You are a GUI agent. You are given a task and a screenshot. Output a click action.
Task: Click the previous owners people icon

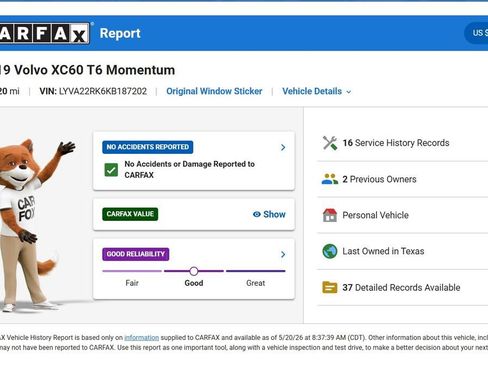pos(330,179)
